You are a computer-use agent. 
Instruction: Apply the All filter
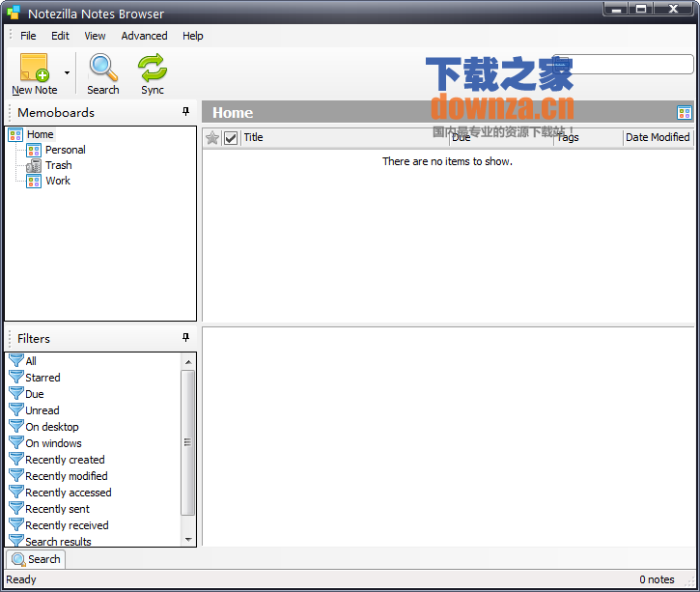pyautogui.click(x=31, y=361)
